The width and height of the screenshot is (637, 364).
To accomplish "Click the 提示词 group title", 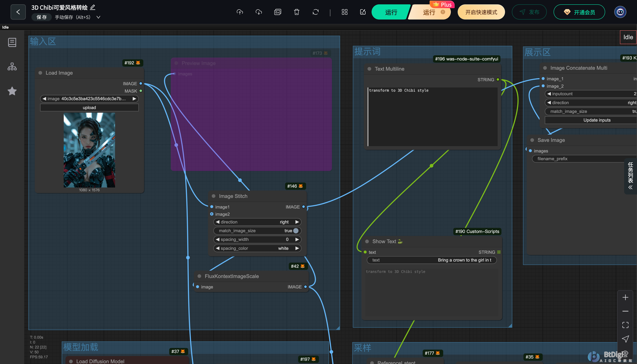I will point(367,52).
